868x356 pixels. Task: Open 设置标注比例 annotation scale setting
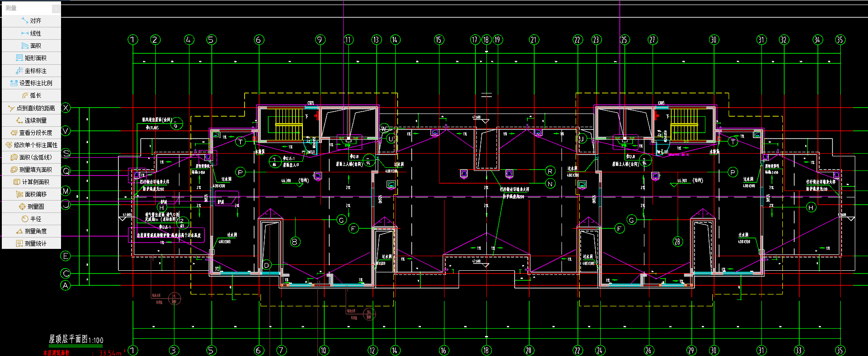31,83
